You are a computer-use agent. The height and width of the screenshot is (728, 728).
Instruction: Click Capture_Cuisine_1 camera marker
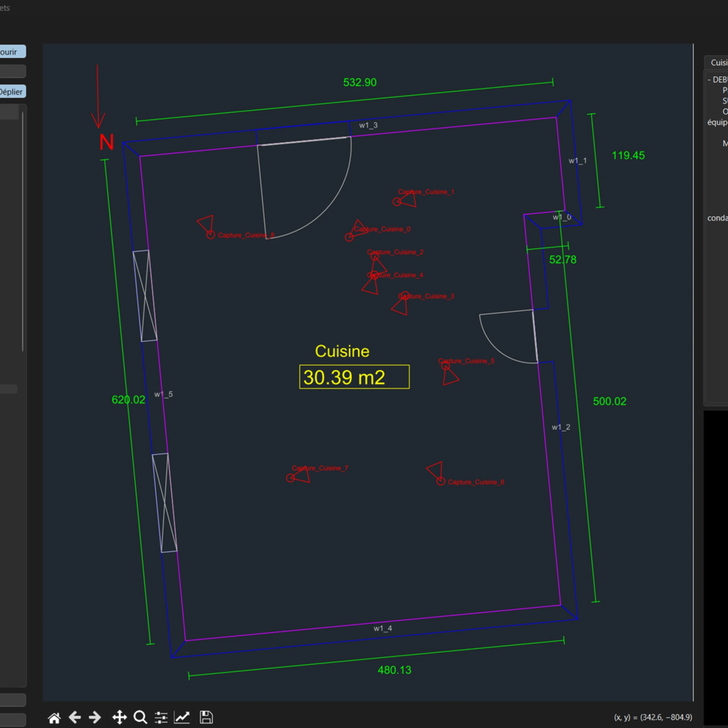397,202
